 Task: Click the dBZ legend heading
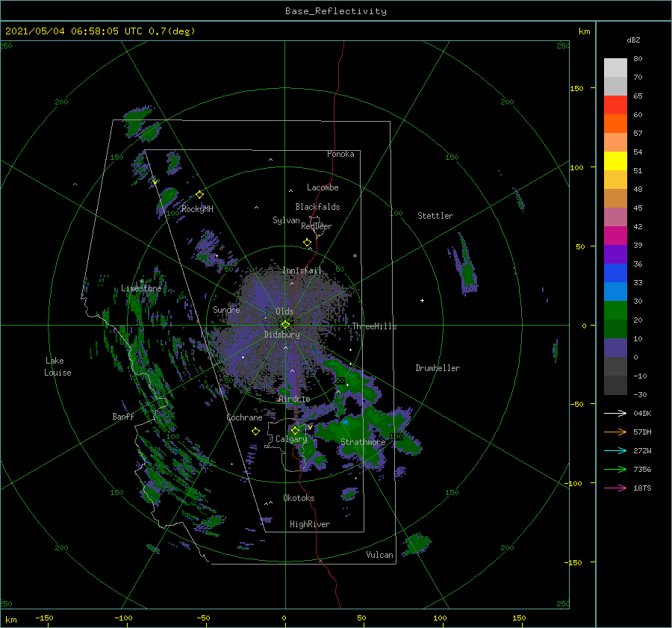[x=633, y=40]
